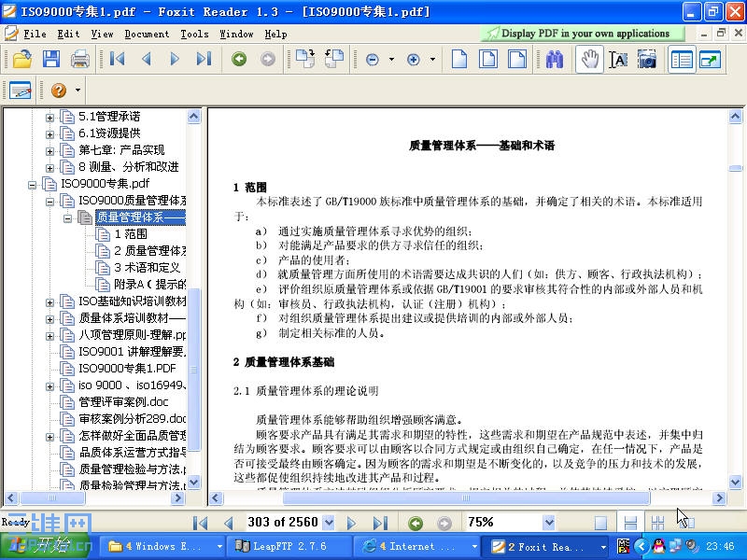Click the page number field 303 of 2560

(283, 522)
